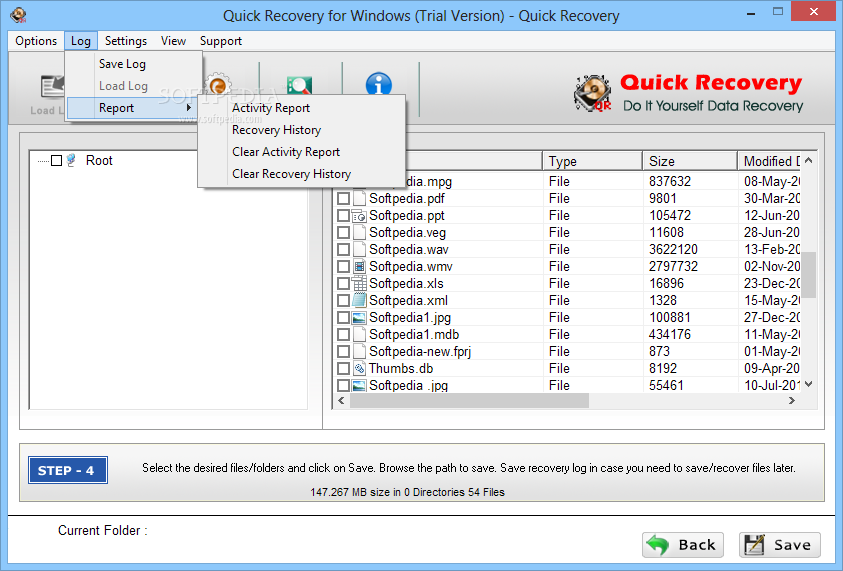Select the Softpedia-new.fprj file name

pos(420,352)
